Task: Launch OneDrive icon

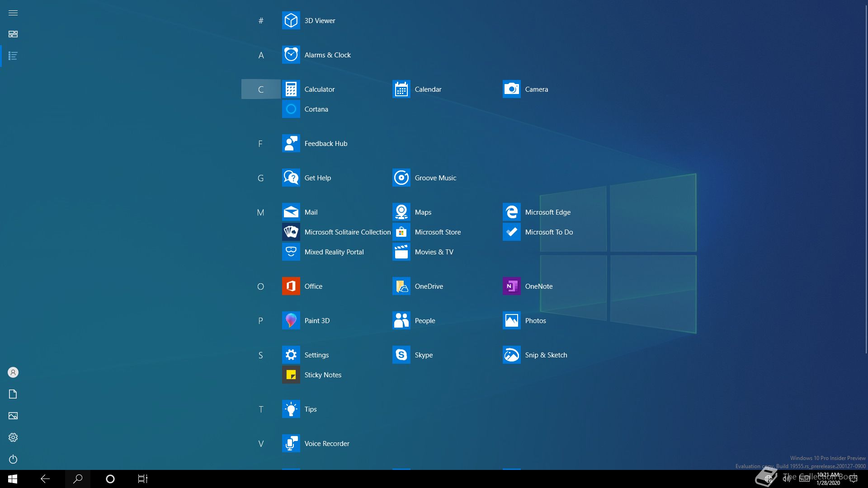Action: 401,286
